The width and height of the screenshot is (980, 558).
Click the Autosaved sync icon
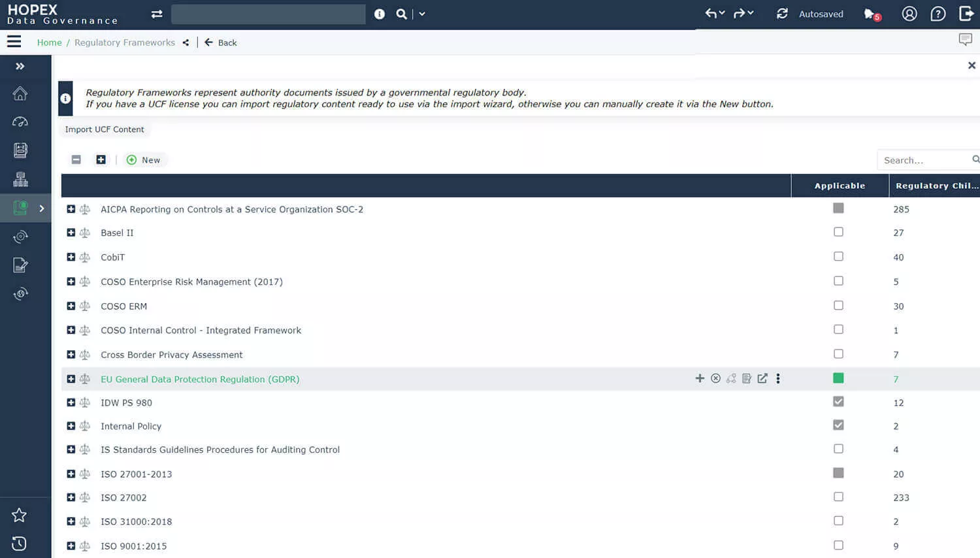pos(782,14)
